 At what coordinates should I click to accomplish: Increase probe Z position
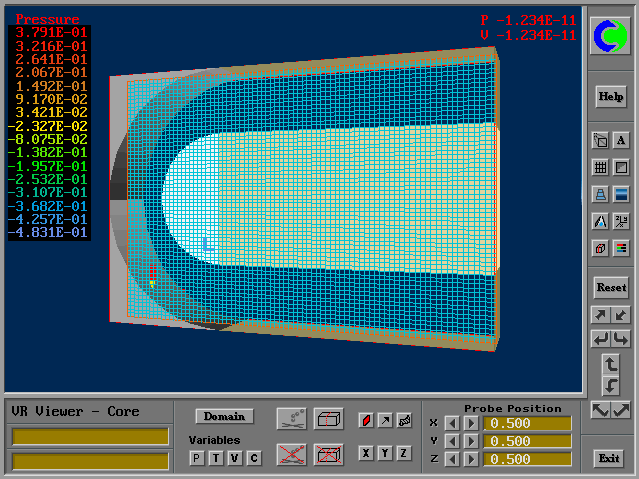472,459
